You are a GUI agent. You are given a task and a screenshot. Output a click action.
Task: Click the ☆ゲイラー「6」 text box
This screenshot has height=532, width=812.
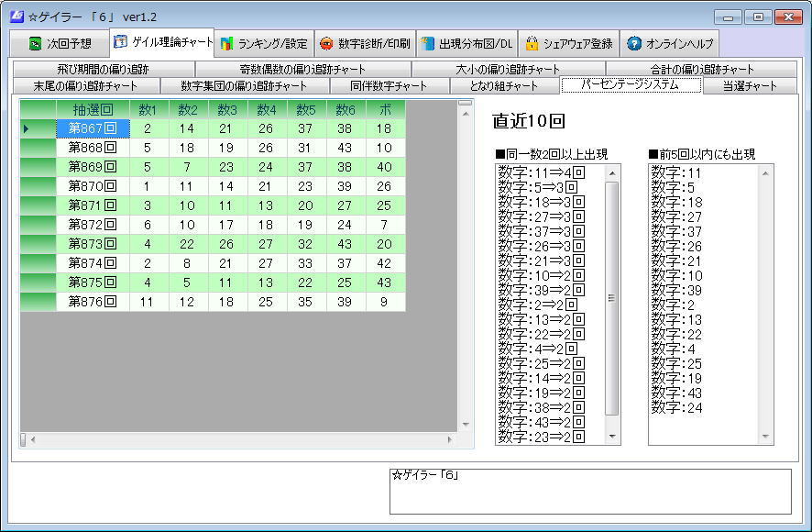tap(589, 492)
